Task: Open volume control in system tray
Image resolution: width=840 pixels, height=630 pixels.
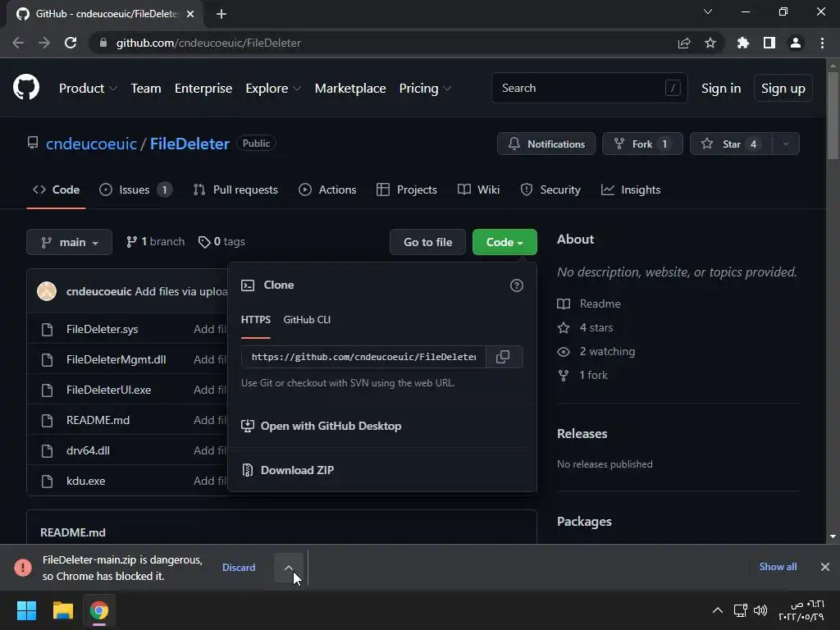Action: 760,610
